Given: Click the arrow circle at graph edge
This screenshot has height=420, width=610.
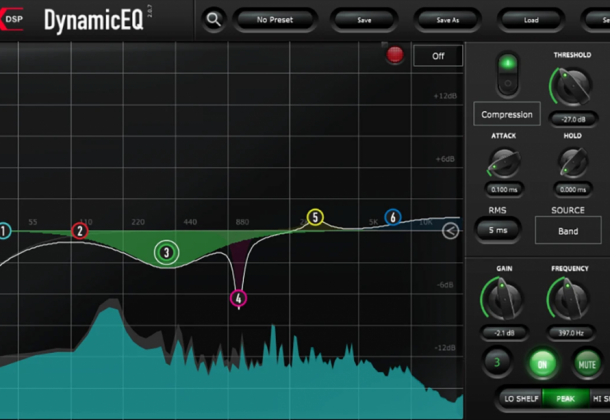Looking at the screenshot, I should click(x=450, y=231).
